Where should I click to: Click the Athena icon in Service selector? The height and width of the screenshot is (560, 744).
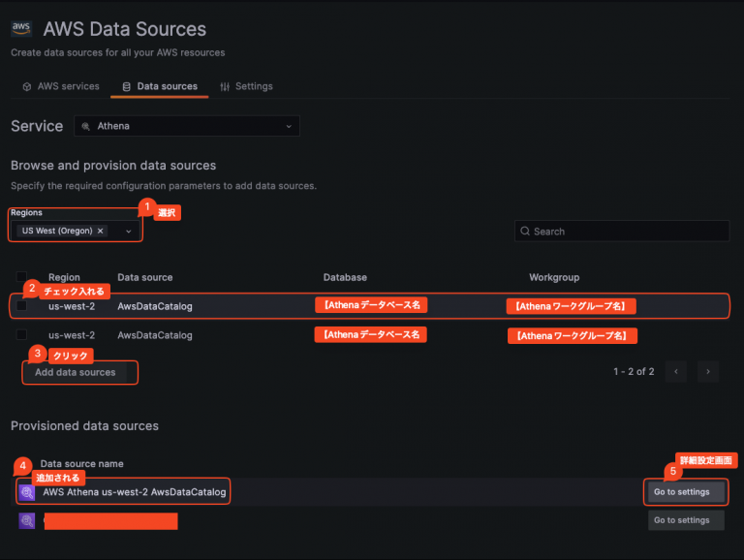(x=86, y=126)
